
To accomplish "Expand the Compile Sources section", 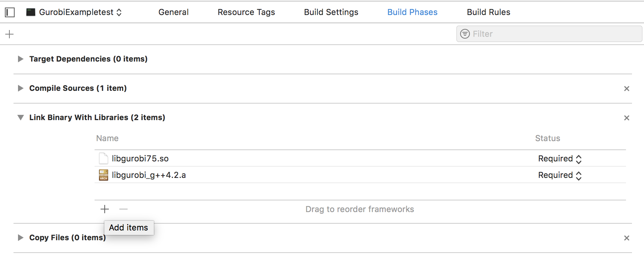I will tap(21, 88).
